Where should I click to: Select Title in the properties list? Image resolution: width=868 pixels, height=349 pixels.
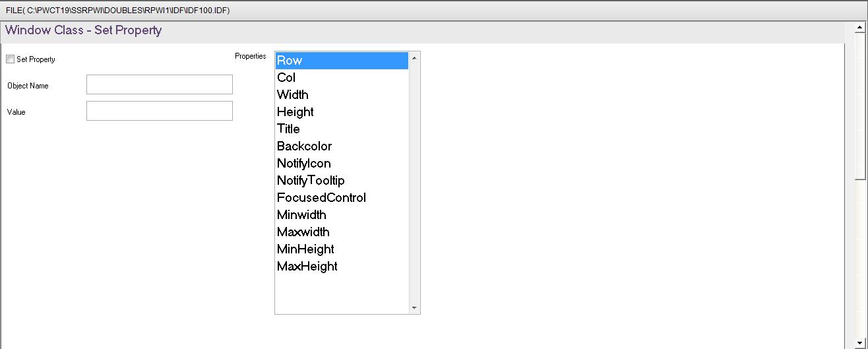coord(342,129)
